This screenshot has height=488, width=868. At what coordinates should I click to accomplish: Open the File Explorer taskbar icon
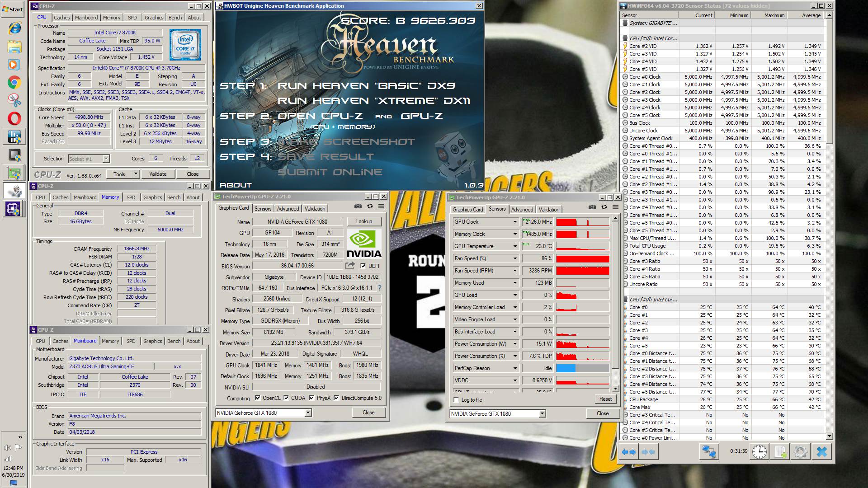click(x=14, y=47)
